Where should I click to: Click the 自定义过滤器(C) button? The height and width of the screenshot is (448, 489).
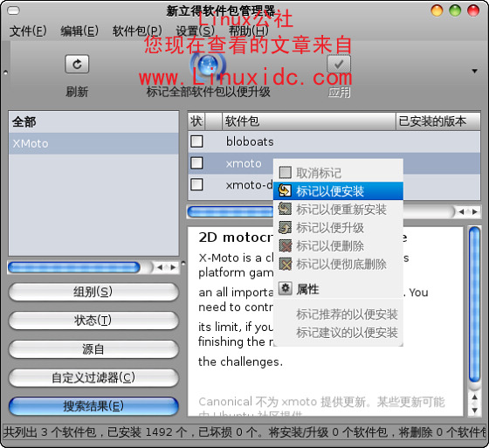93,378
